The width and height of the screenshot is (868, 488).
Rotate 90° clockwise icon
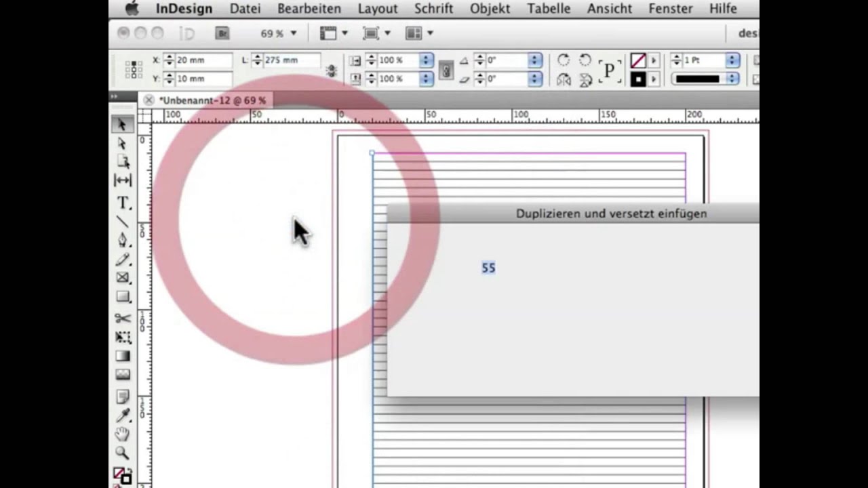point(564,60)
